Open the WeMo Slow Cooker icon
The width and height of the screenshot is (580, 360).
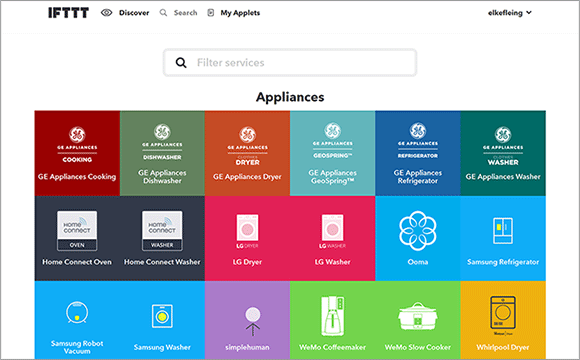click(x=418, y=316)
